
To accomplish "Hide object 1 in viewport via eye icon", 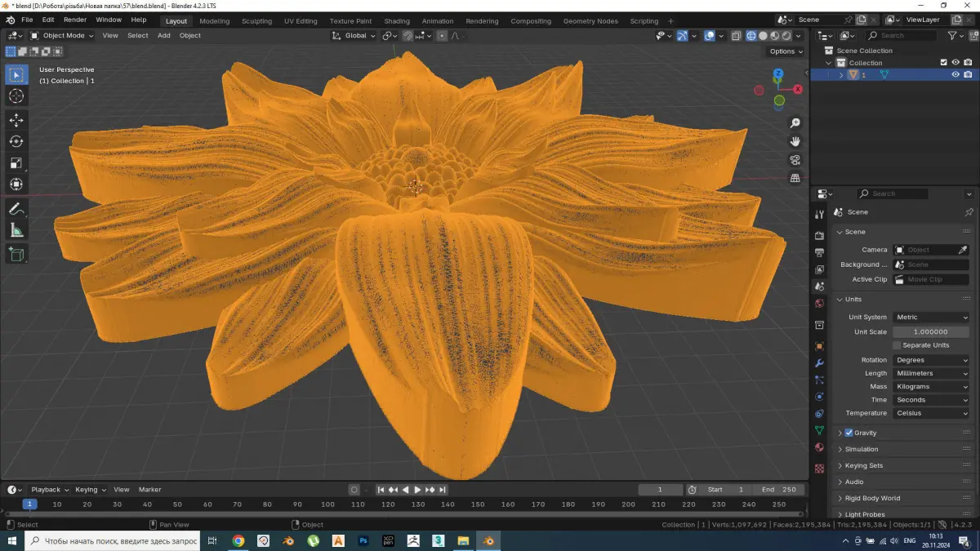I will [955, 74].
